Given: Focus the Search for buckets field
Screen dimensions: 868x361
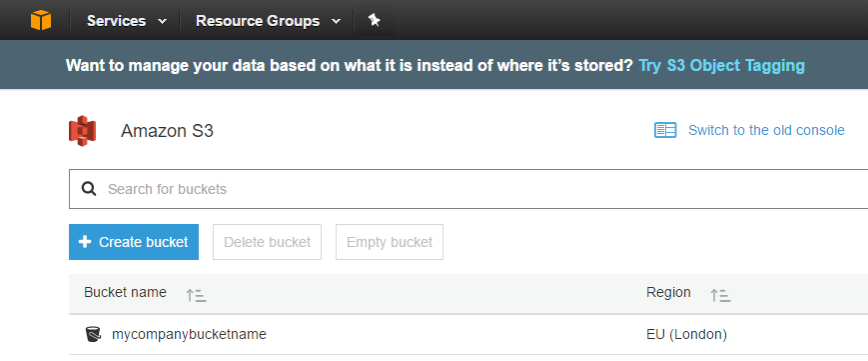Looking at the screenshot, I should [468, 189].
